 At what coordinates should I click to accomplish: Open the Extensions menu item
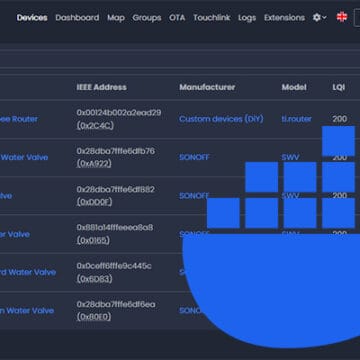coord(284,18)
